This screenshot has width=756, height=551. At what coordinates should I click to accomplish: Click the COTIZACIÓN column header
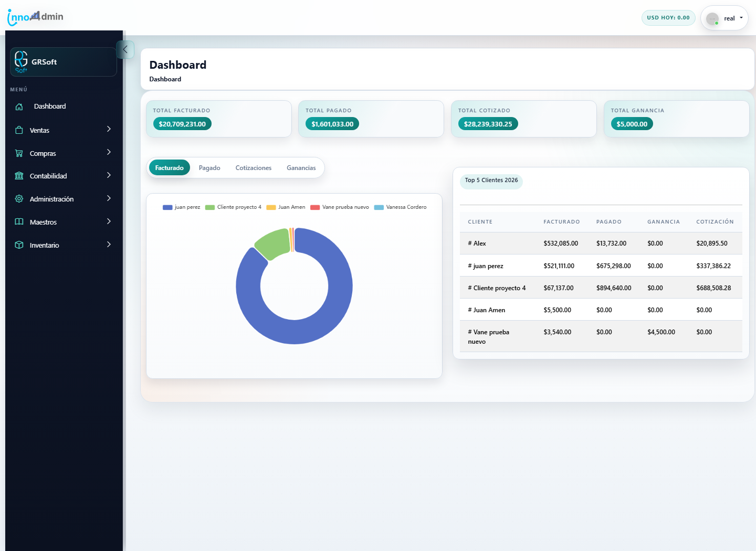pyautogui.click(x=715, y=222)
